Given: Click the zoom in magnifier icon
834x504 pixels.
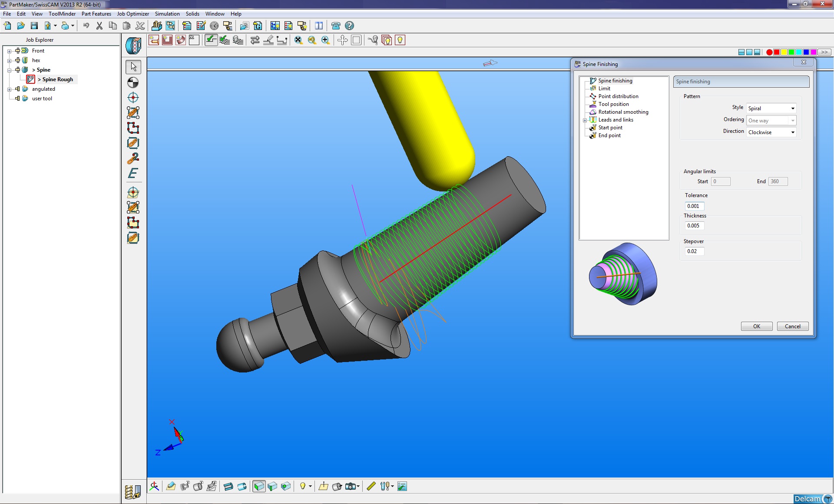Looking at the screenshot, I should 325,40.
